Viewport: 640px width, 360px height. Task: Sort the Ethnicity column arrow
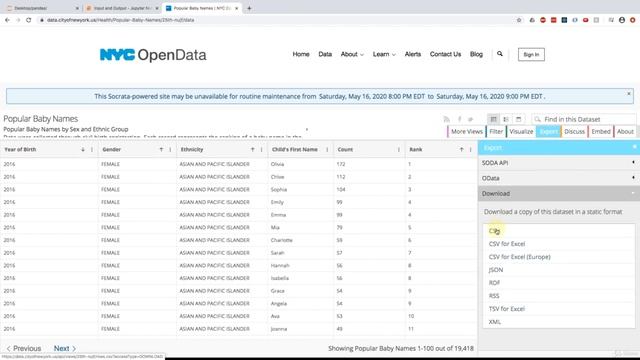(x=253, y=149)
